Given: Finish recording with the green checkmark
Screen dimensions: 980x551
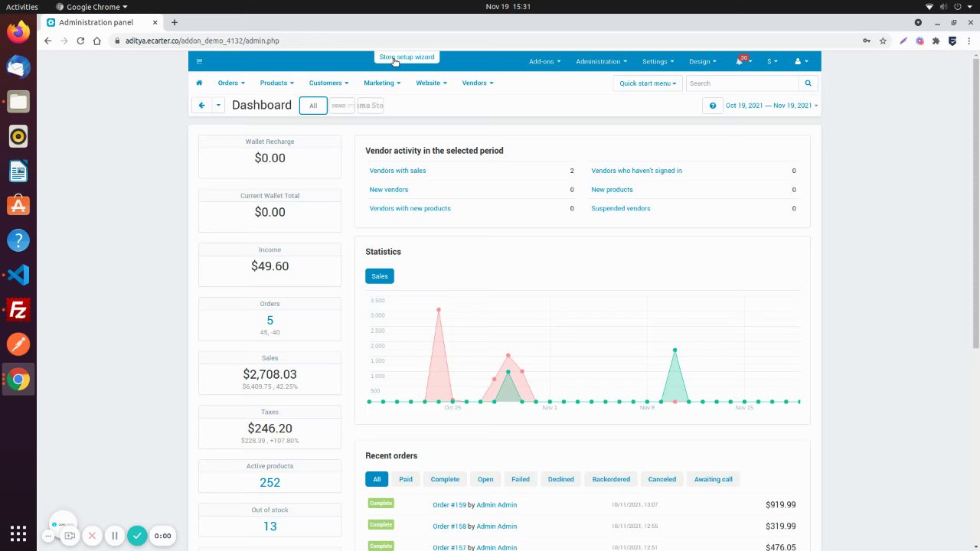Looking at the screenshot, I should [x=137, y=536].
